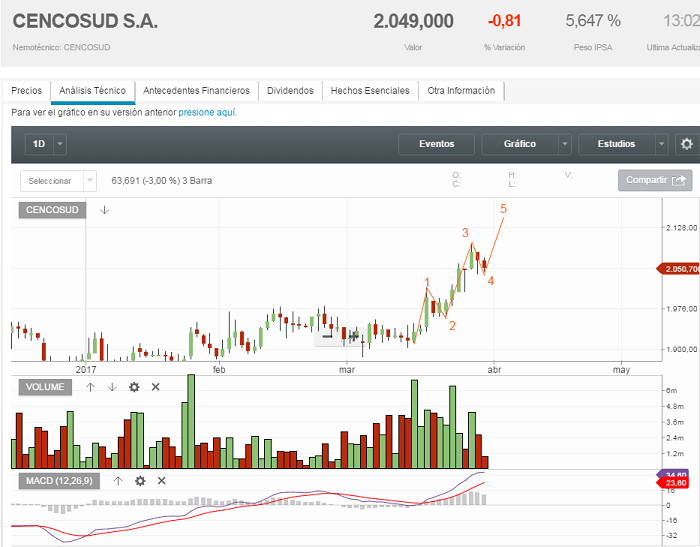Image resolution: width=700 pixels, height=547 pixels.
Task: Move the CENCOSUD panel down with its arrow
Action: coord(104,210)
